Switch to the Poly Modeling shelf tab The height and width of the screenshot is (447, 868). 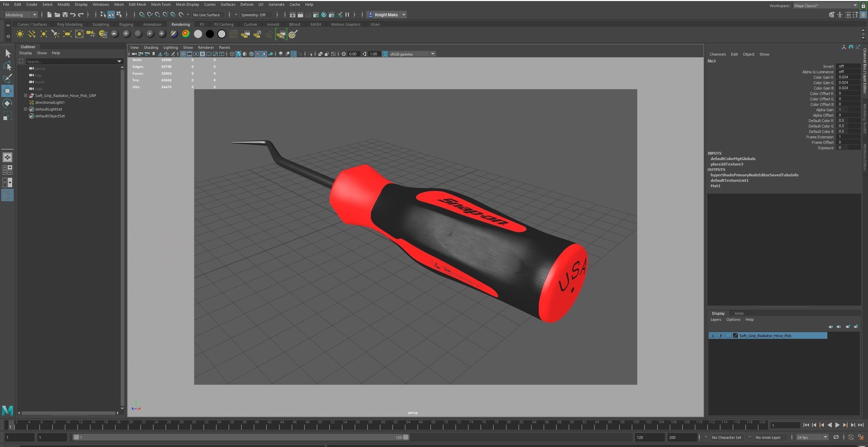coord(70,24)
